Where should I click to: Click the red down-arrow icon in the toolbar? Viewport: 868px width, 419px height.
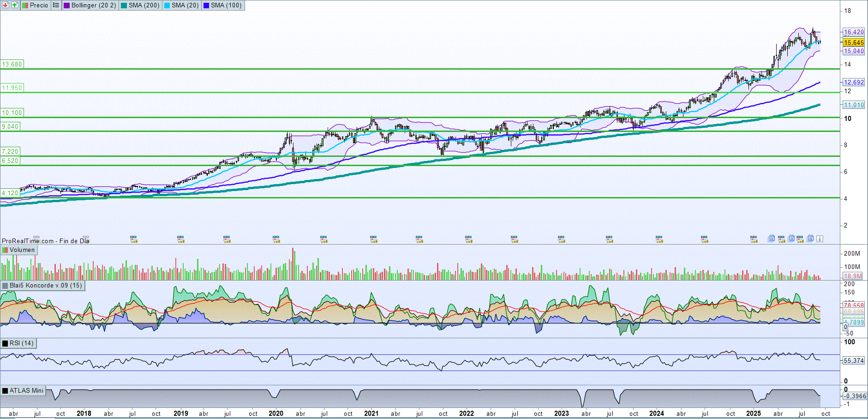tap(6, 5)
